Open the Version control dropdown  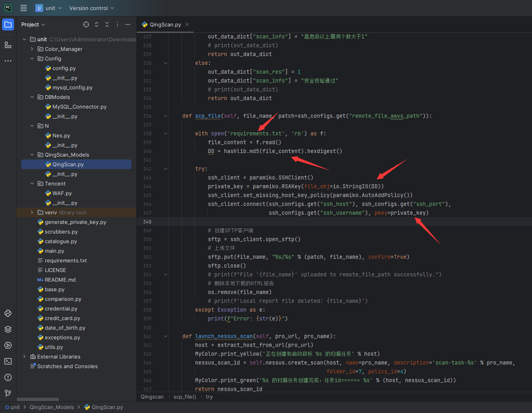[x=91, y=8]
